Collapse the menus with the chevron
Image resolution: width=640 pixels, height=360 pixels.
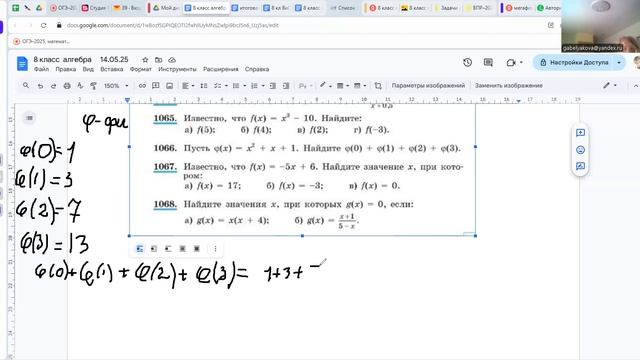[636, 86]
